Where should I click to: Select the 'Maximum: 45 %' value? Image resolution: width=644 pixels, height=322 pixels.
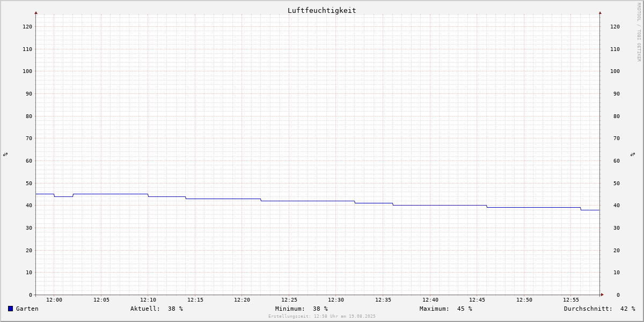tap(446, 309)
